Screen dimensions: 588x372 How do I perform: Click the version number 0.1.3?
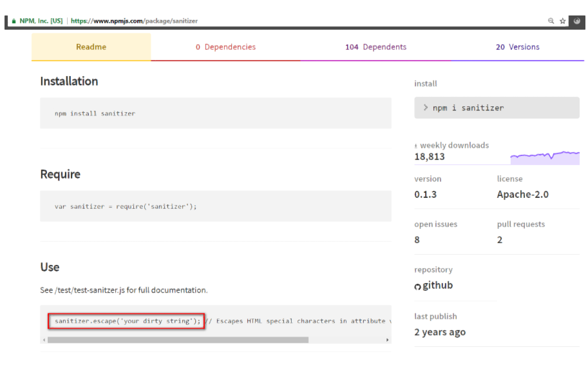pos(425,195)
